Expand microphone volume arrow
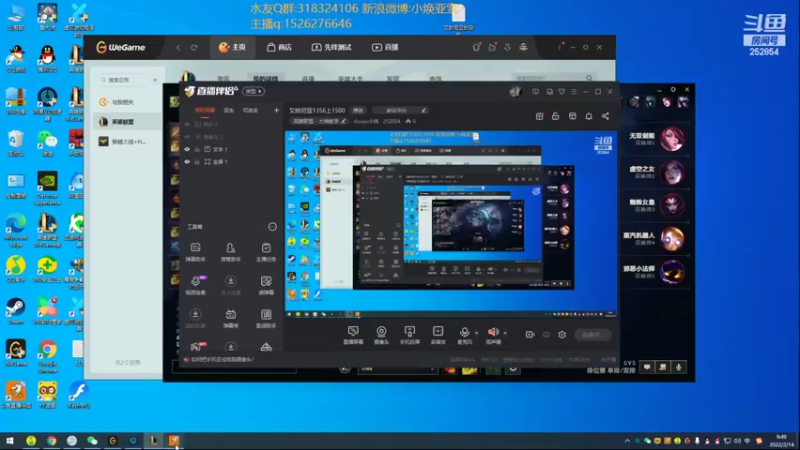The width and height of the screenshot is (800, 450). [477, 333]
